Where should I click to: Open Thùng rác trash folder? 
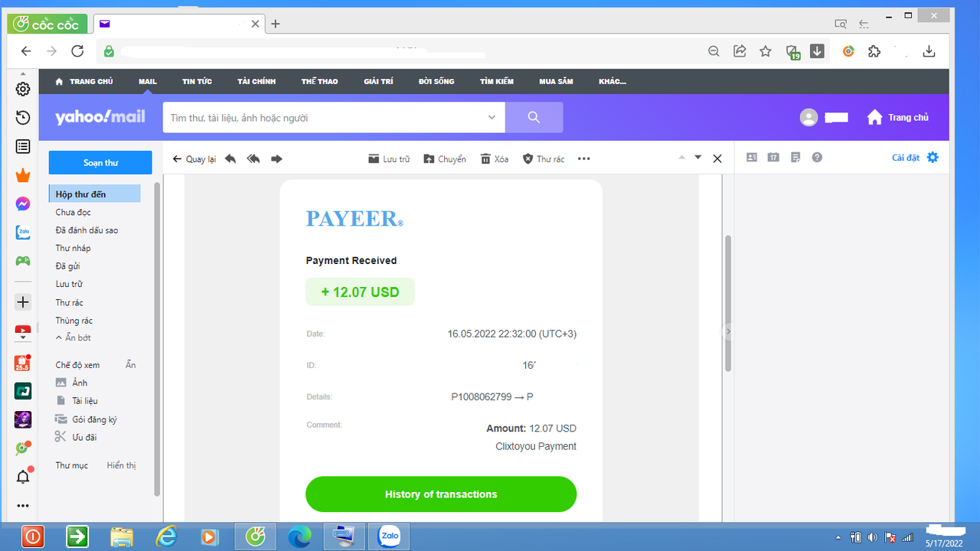(73, 321)
